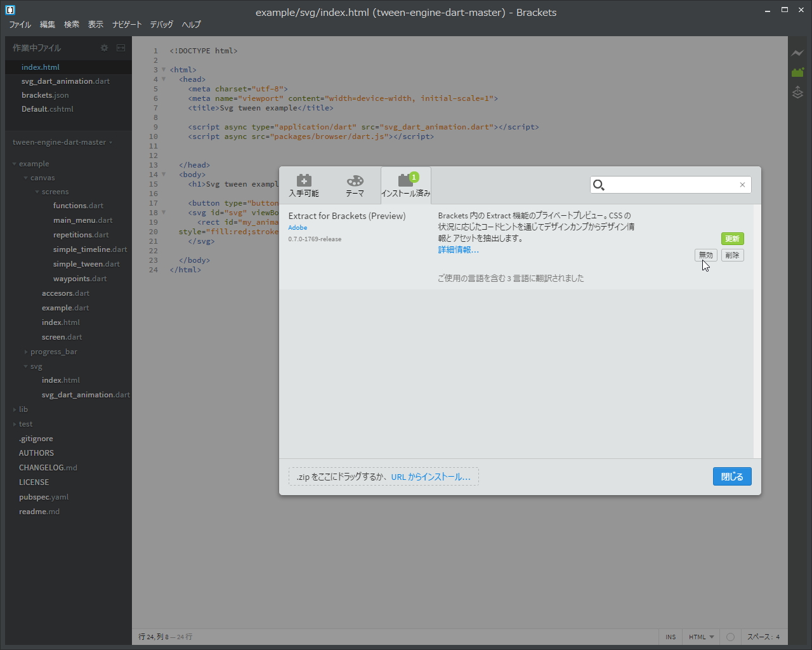Click the green 更新 update button
This screenshot has height=650, width=812.
coord(732,239)
